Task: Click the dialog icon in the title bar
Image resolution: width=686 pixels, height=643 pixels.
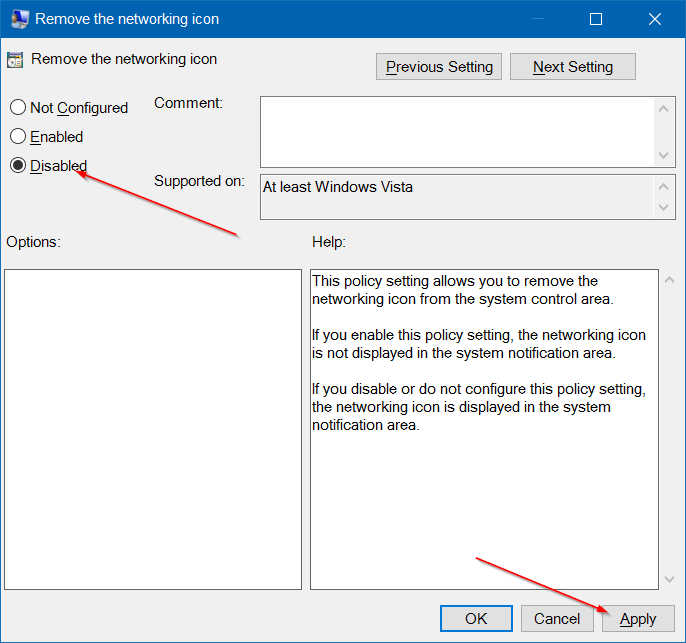Action: pos(19,19)
